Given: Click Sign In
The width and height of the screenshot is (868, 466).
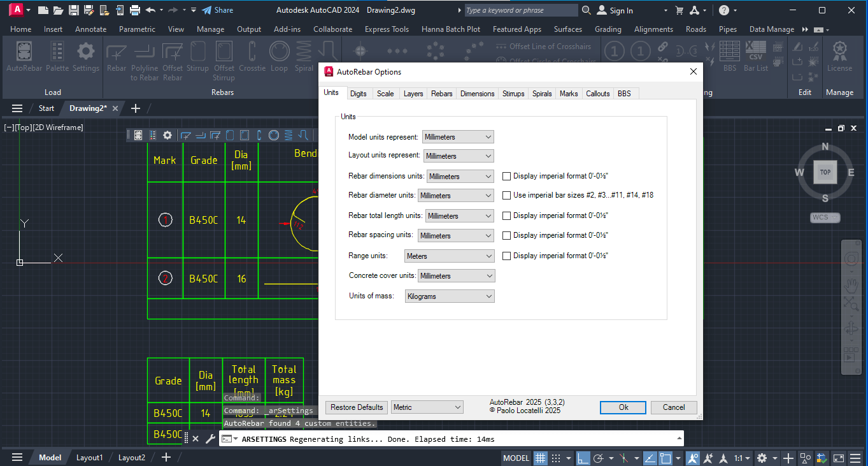Looking at the screenshot, I should click(x=615, y=10).
